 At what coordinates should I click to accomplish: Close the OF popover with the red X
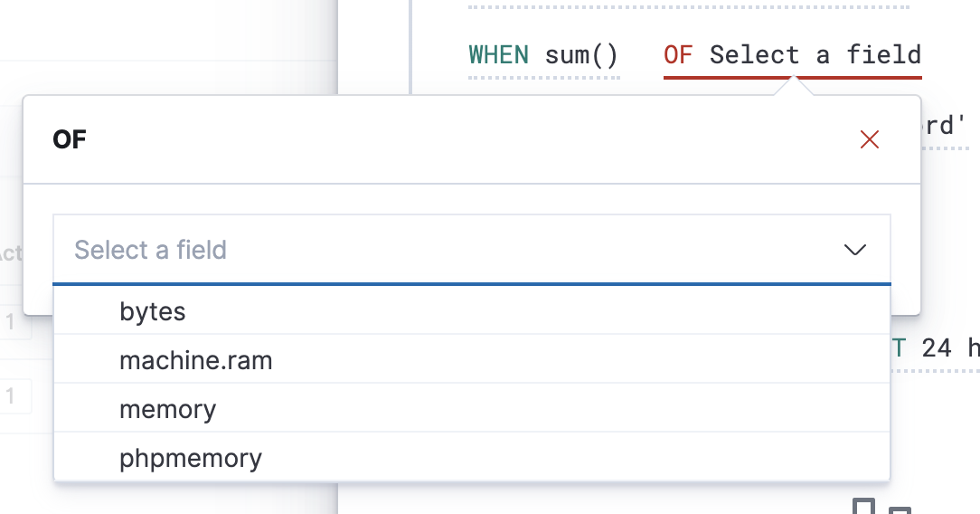tap(869, 139)
